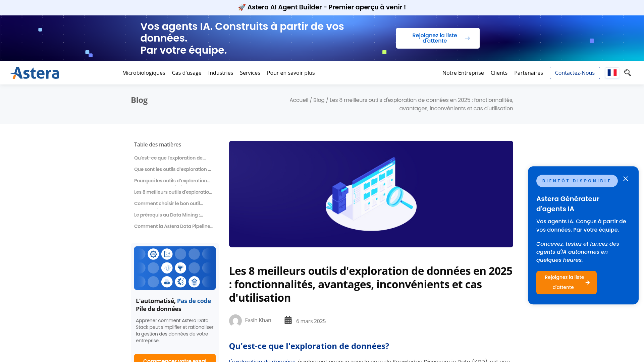The height and width of the screenshot is (362, 644).
Task: Click the large Blog page title
Action: pos(139,100)
